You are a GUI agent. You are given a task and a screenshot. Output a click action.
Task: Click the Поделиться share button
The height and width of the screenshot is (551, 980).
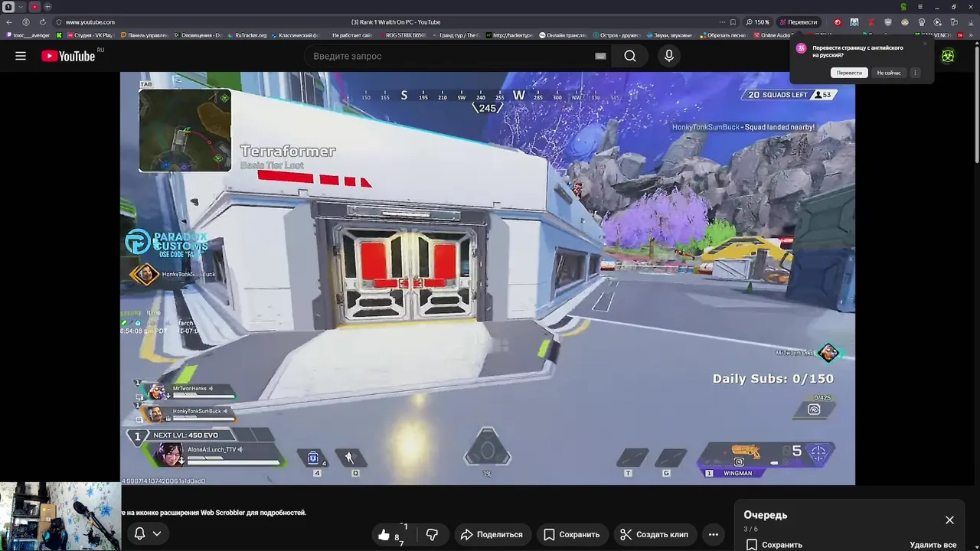tap(492, 535)
